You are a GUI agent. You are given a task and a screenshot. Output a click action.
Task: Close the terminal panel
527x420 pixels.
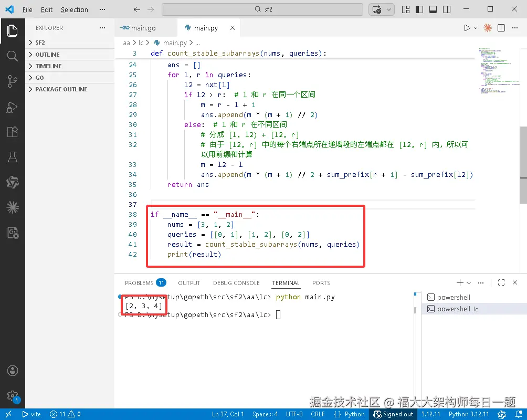click(515, 283)
